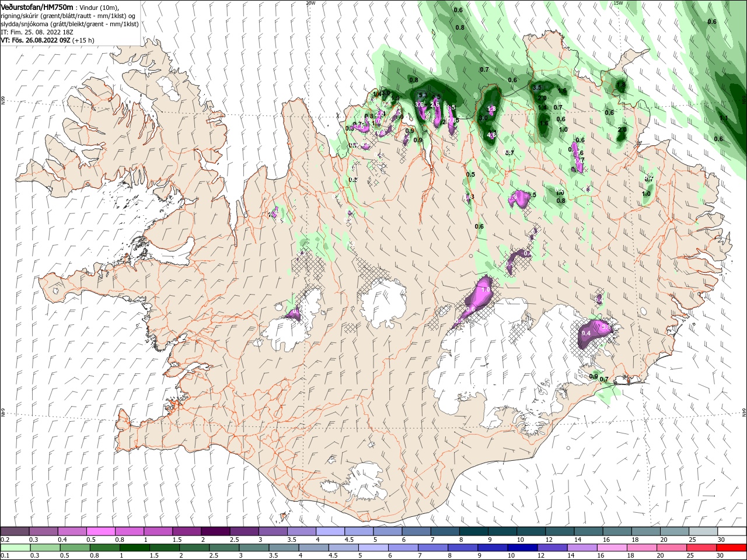
Task: Click the 'rigning/skúrir' legend description line
Action: (68, 16)
